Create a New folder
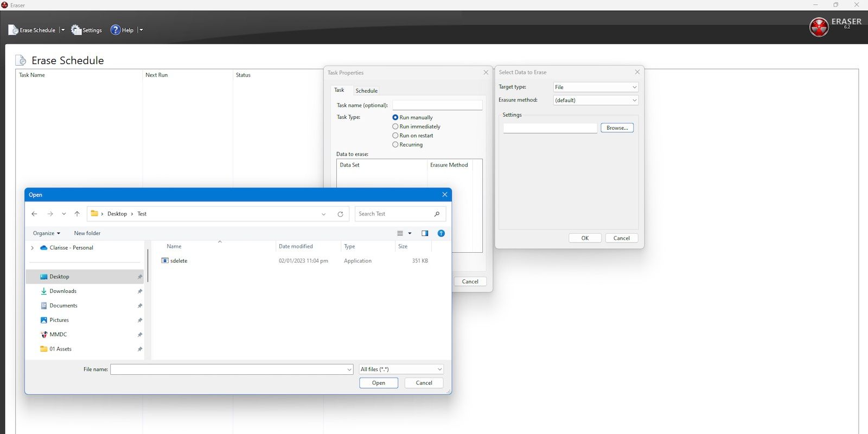868x434 pixels. 87,233
